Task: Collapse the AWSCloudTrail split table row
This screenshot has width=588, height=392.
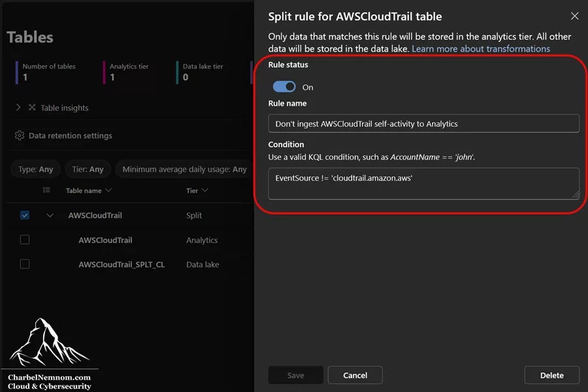Action: (x=50, y=216)
